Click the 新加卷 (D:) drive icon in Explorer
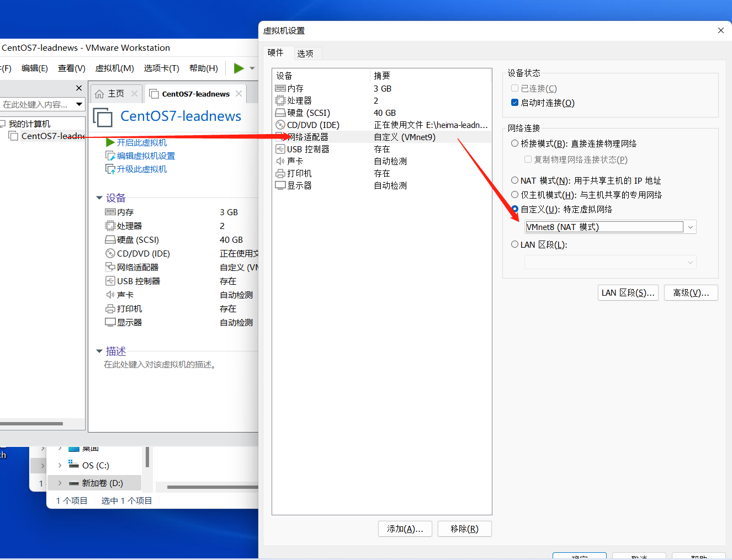This screenshot has height=560, width=732. coord(74,483)
